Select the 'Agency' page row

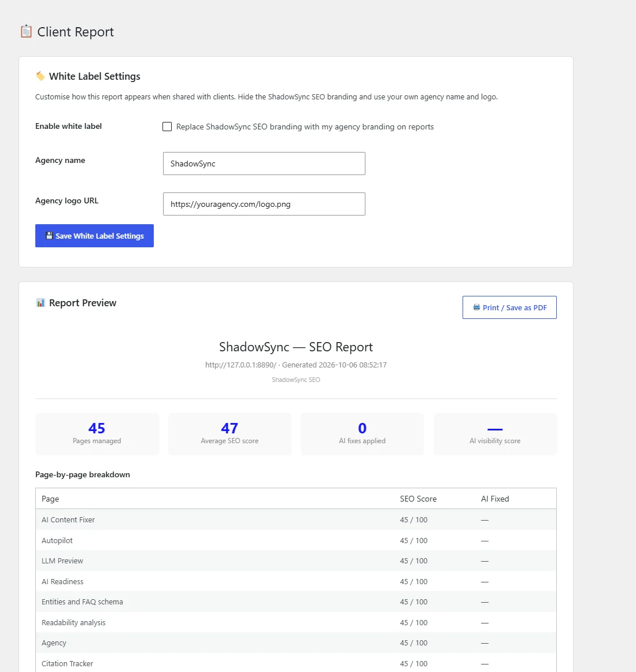296,643
